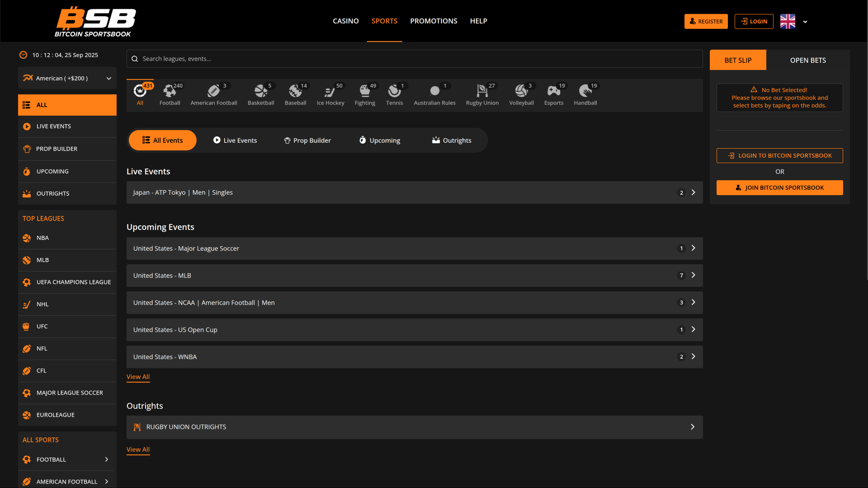The height and width of the screenshot is (488, 868).
Task: Open the Basketball sports category
Action: click(x=261, y=94)
